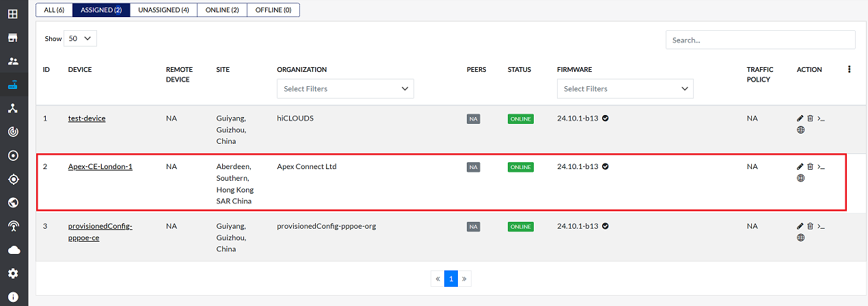Expand the Firmware Select Filters dropdown
Image resolution: width=868 pixels, height=306 pixels.
point(625,88)
